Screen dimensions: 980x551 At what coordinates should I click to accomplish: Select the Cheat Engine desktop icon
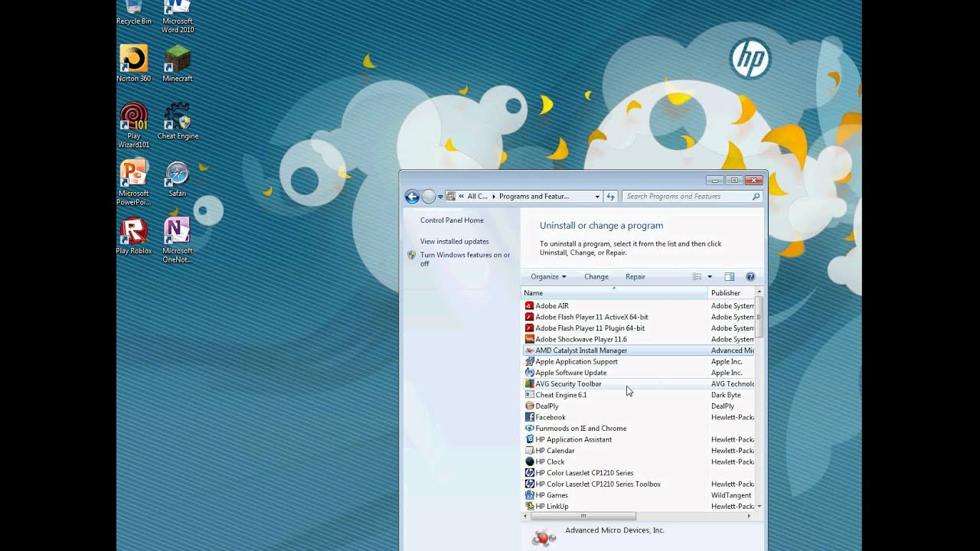coord(178,121)
